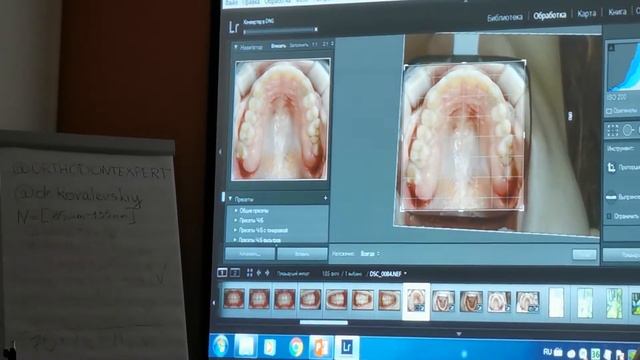Tick the Оригинал checkbox under histogram
This screenshot has width=640, height=360.
609,111
